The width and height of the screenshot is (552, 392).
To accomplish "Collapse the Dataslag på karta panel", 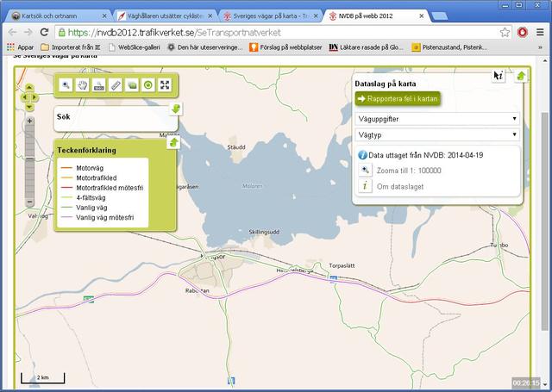I will (521, 76).
